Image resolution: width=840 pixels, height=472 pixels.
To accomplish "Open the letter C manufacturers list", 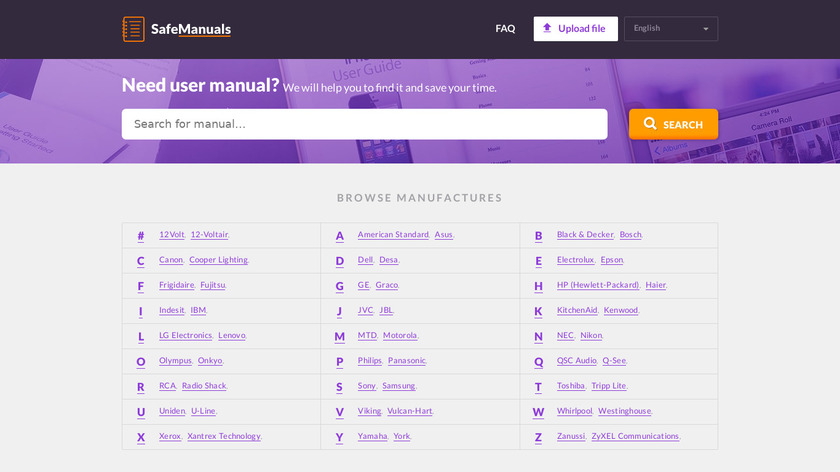I will pyautogui.click(x=140, y=261).
